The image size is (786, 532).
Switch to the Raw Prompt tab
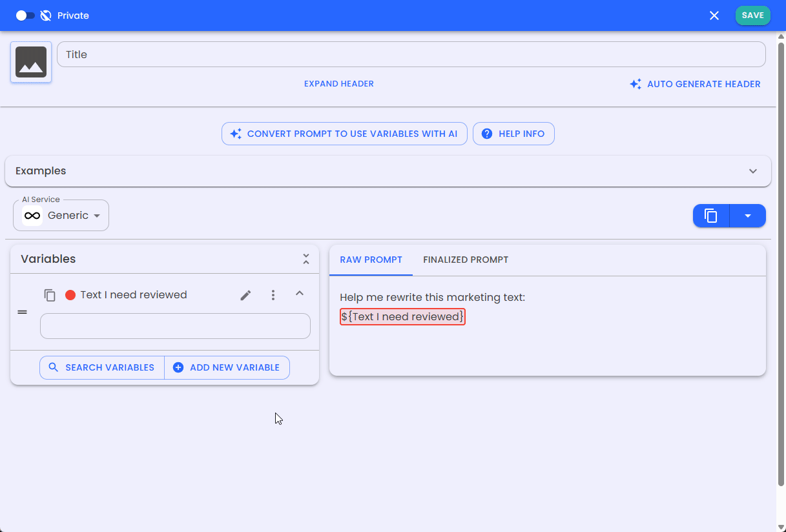click(x=371, y=260)
